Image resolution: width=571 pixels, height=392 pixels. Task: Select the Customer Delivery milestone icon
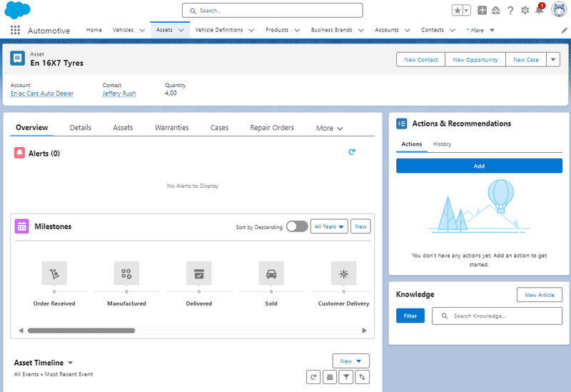click(x=343, y=273)
